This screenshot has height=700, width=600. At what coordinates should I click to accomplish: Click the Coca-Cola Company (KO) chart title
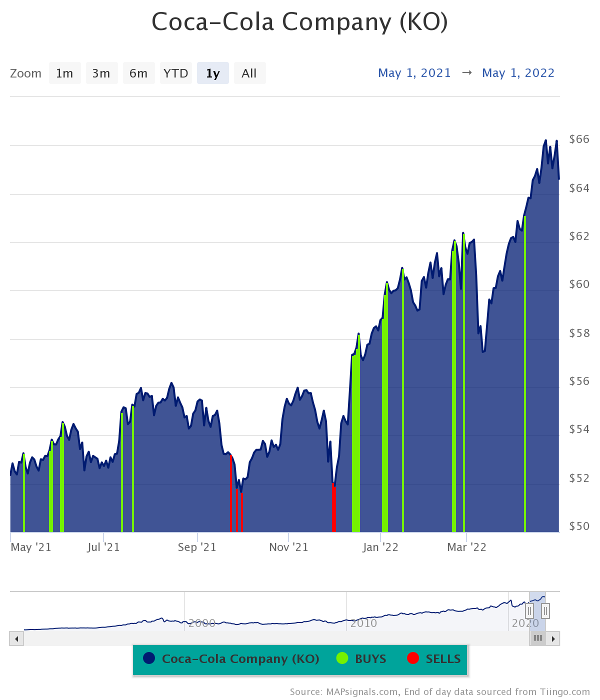(299, 22)
